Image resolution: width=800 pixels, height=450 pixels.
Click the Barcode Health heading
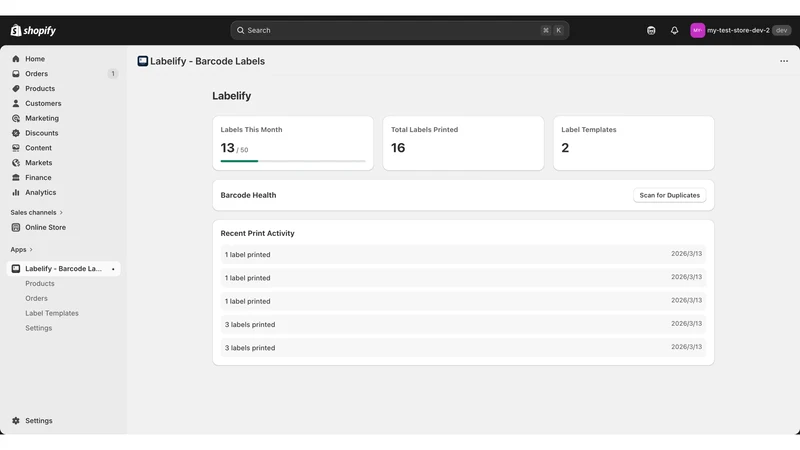click(x=248, y=195)
